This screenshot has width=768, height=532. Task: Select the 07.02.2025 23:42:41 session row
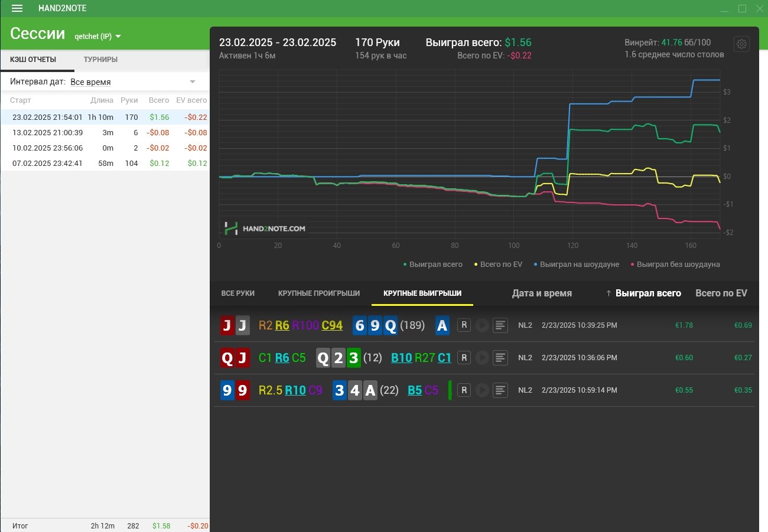click(105, 163)
